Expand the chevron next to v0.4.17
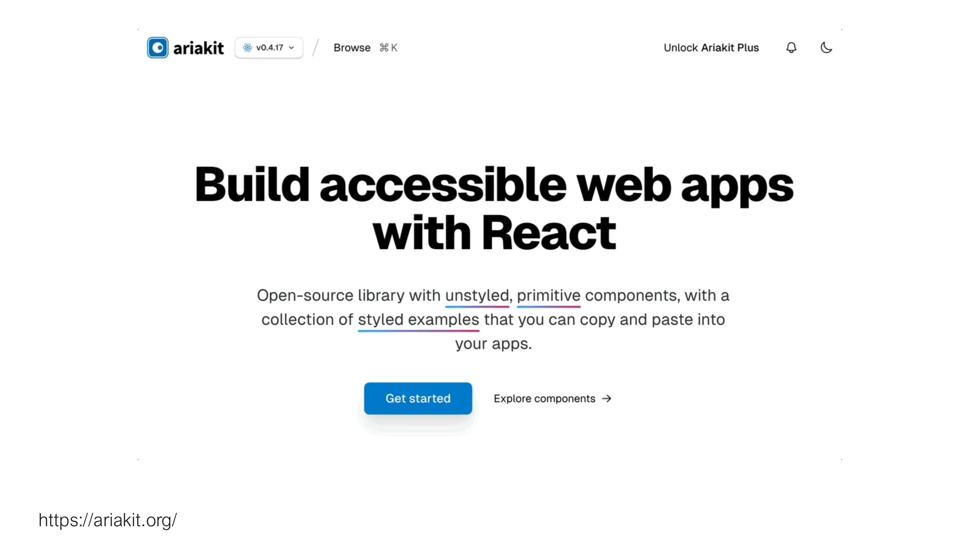The image size is (980, 551). click(x=291, y=48)
